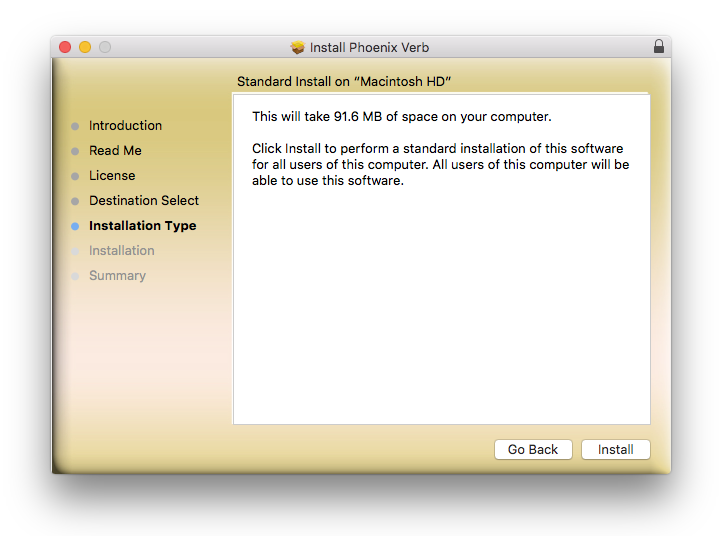Click the package icon beside window title
Screen dimensions: 726x536
click(298, 47)
